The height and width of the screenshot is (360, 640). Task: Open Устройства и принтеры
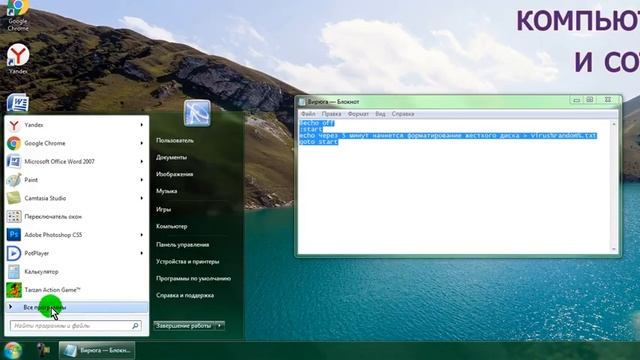pyautogui.click(x=187, y=262)
